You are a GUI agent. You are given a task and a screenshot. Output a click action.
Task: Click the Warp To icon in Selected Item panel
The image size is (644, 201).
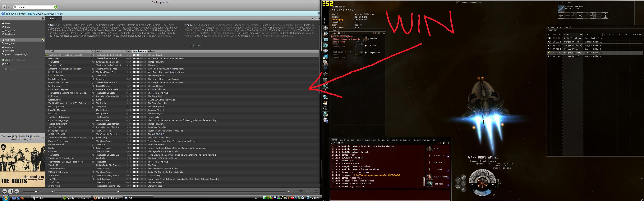tap(567, 16)
